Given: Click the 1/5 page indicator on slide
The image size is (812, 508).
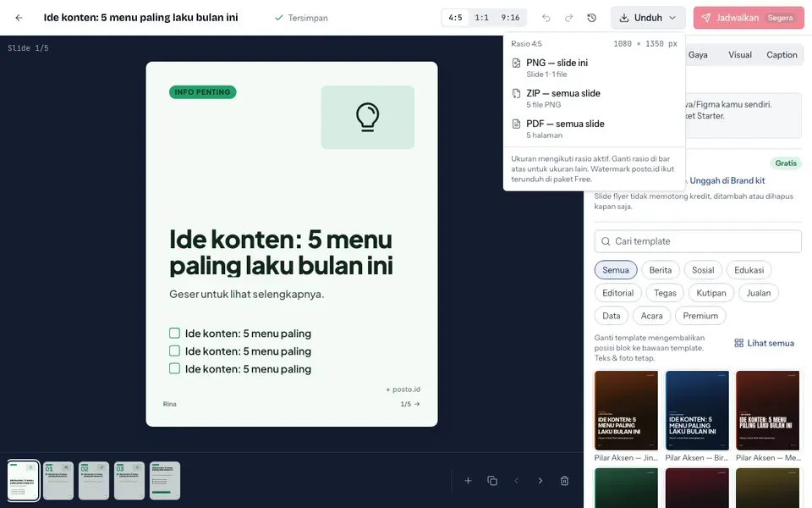Looking at the screenshot, I should click(409, 404).
